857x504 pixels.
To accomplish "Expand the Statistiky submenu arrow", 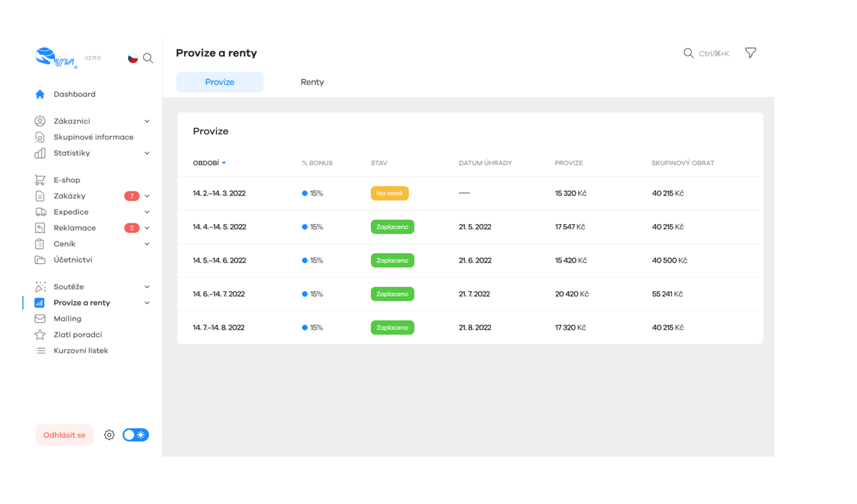I will click(x=147, y=153).
